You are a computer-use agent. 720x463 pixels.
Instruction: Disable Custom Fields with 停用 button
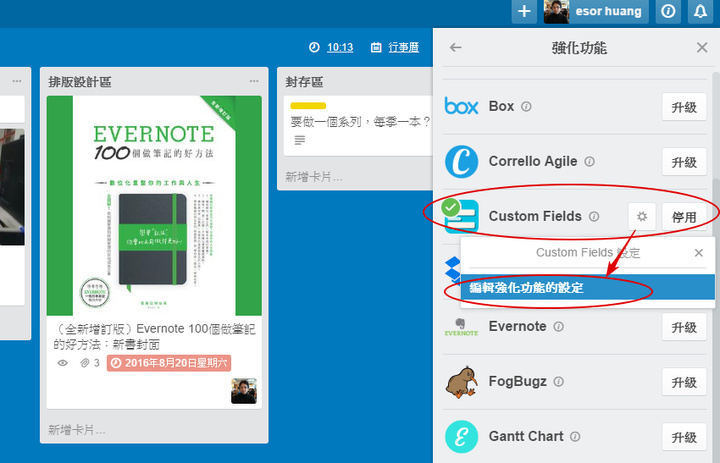(684, 216)
